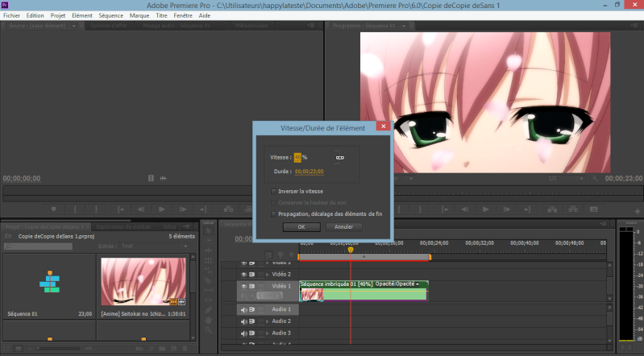Click the Vitesse 40 percent field

(x=297, y=157)
